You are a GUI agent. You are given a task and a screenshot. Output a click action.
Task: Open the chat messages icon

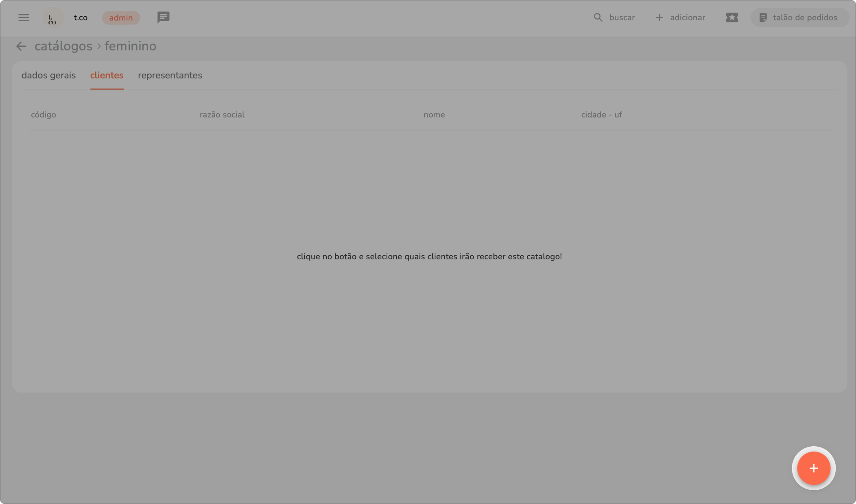163,17
